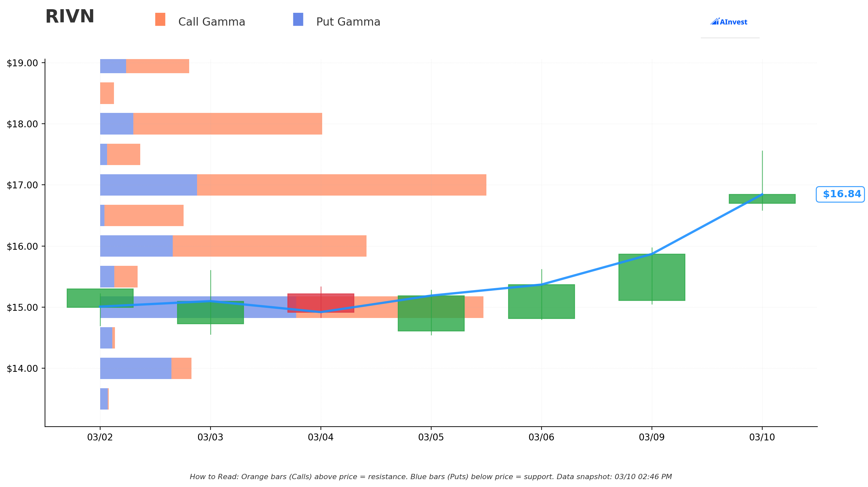Select the $17.00 y-axis label
The height and width of the screenshot is (487, 868).
[x=22, y=185]
